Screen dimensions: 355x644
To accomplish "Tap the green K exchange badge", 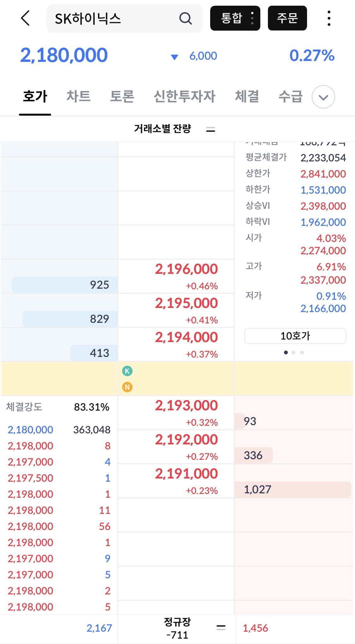I will [x=127, y=371].
